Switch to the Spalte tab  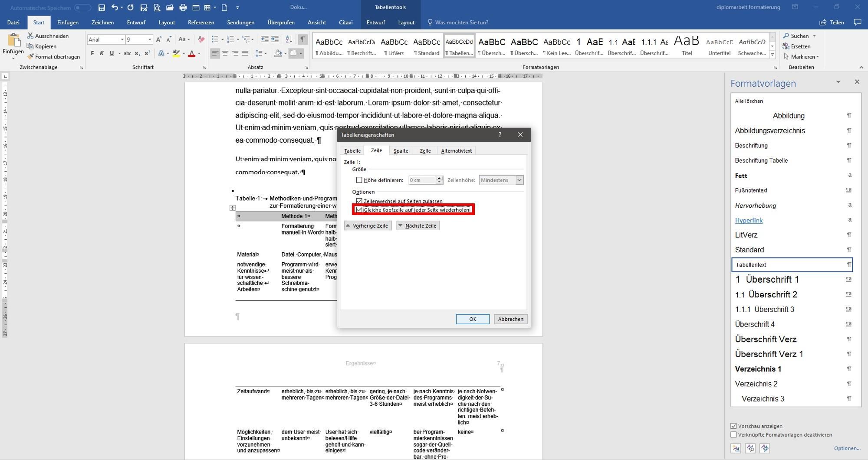pyautogui.click(x=401, y=151)
